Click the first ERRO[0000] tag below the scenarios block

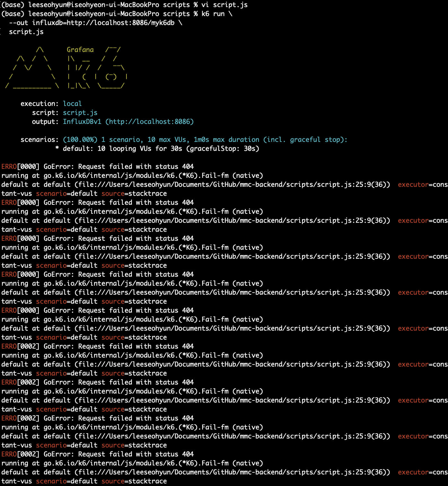click(21, 167)
